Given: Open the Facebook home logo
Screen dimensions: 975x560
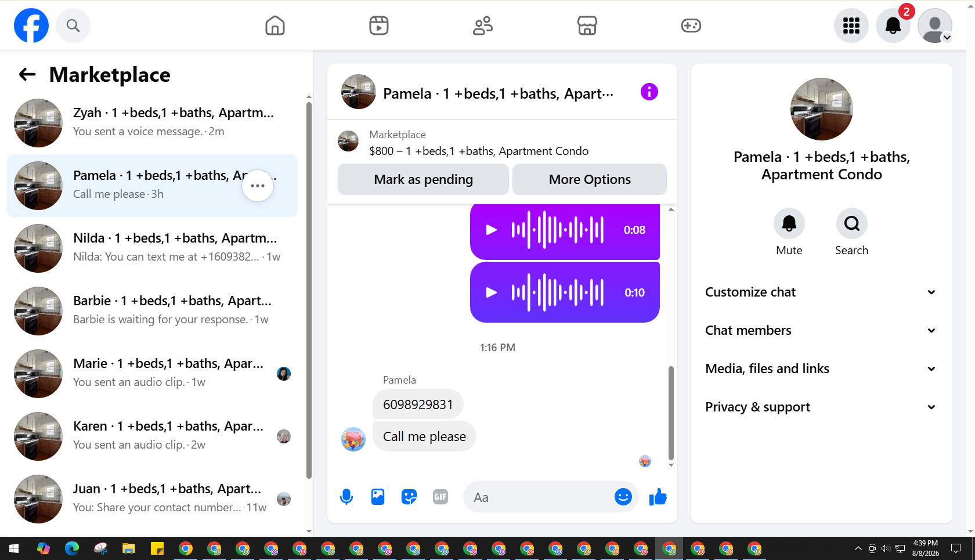Looking at the screenshot, I should [x=31, y=26].
